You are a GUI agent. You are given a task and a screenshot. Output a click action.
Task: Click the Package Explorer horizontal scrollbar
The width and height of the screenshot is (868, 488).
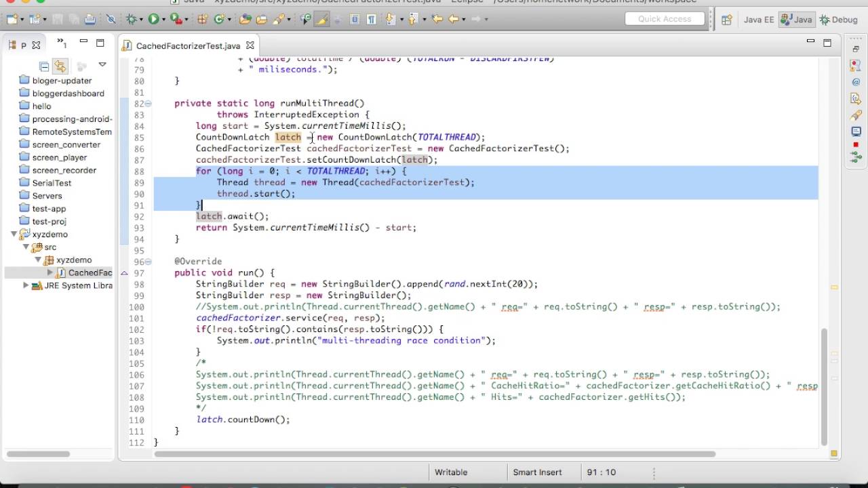38,454
